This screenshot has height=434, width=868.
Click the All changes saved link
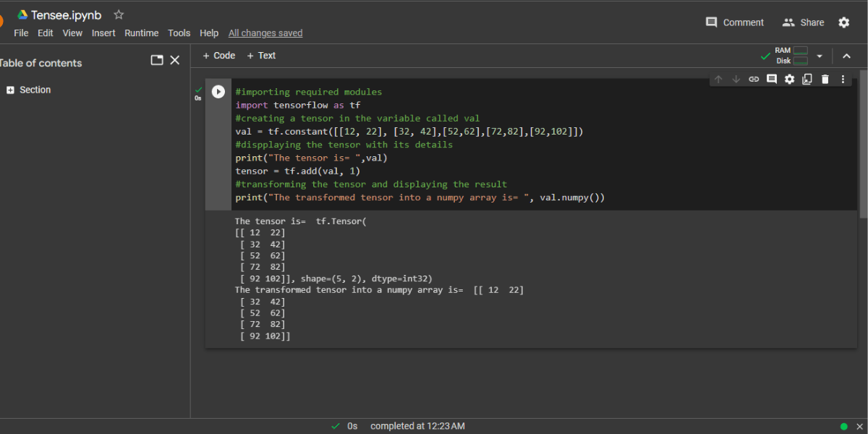coord(265,33)
